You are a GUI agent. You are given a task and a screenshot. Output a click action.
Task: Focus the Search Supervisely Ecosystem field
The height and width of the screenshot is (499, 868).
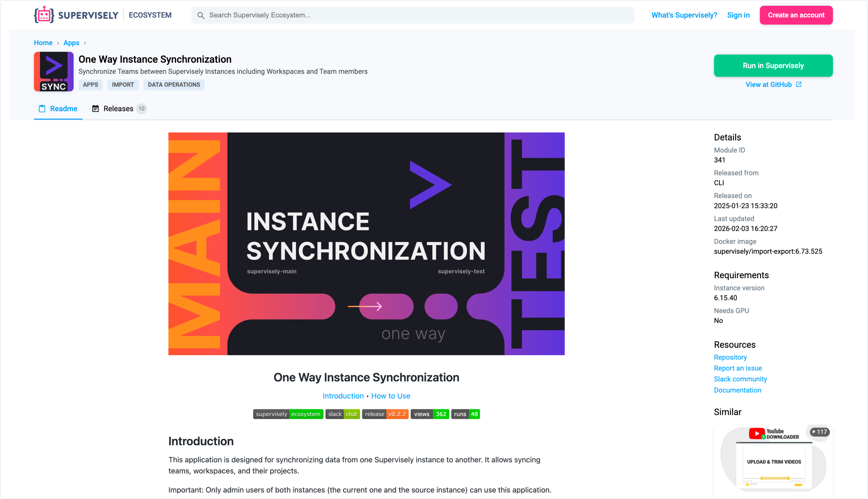click(412, 15)
